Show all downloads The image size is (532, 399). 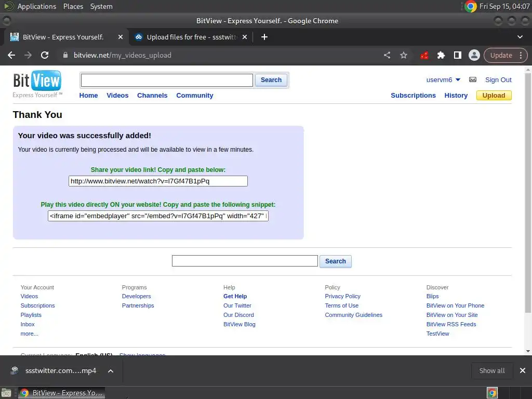coord(492,370)
